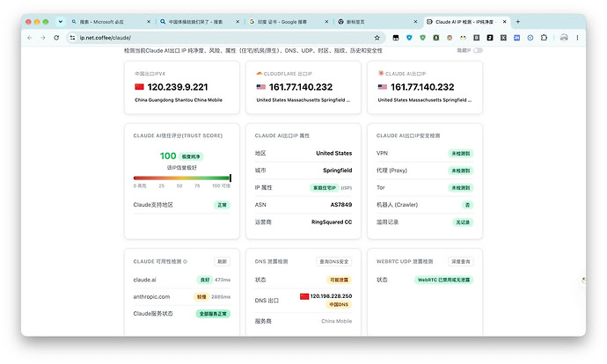This screenshot has width=607, height=364.
Task: Expand the tab search dropdown arrow
Action: point(61,22)
